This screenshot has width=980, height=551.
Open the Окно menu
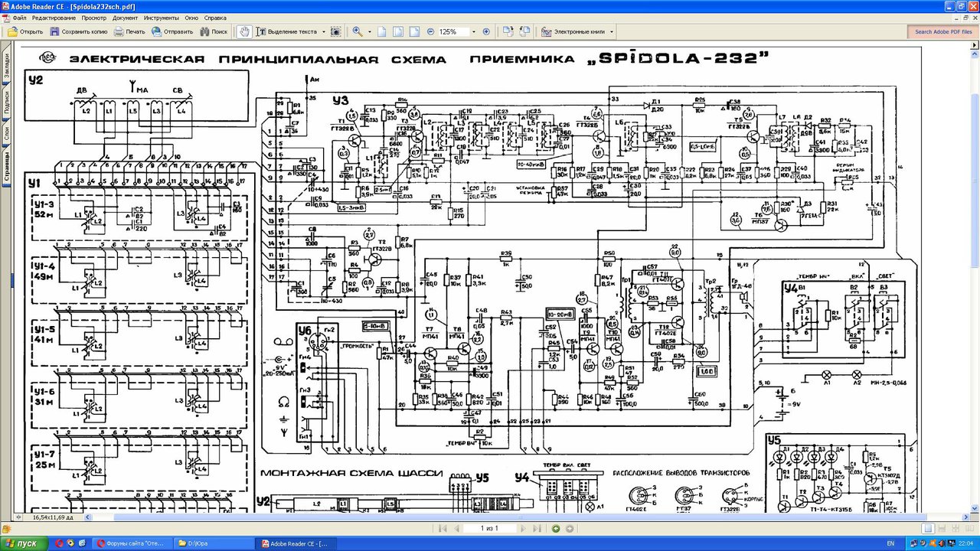tap(191, 17)
